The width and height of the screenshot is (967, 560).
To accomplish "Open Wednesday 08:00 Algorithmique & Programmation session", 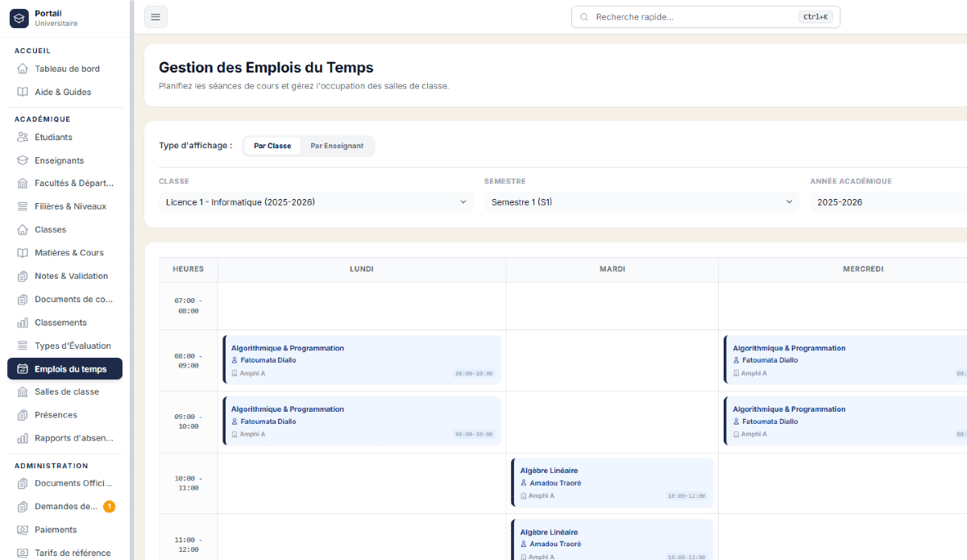I will tap(845, 360).
